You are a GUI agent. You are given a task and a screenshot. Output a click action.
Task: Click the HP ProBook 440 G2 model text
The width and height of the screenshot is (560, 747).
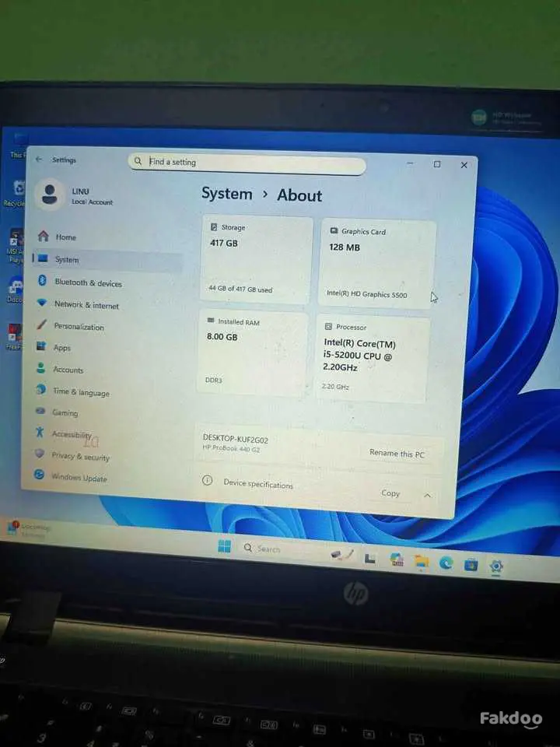pyautogui.click(x=232, y=448)
